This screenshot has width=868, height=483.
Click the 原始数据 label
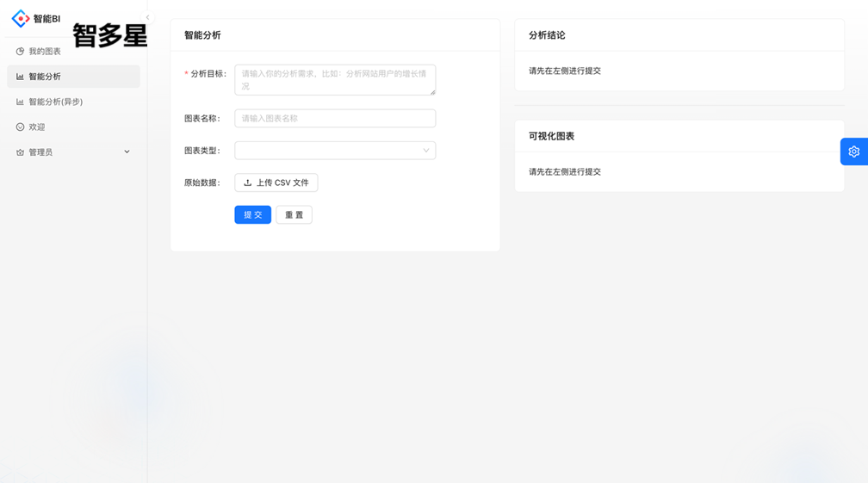coord(202,183)
